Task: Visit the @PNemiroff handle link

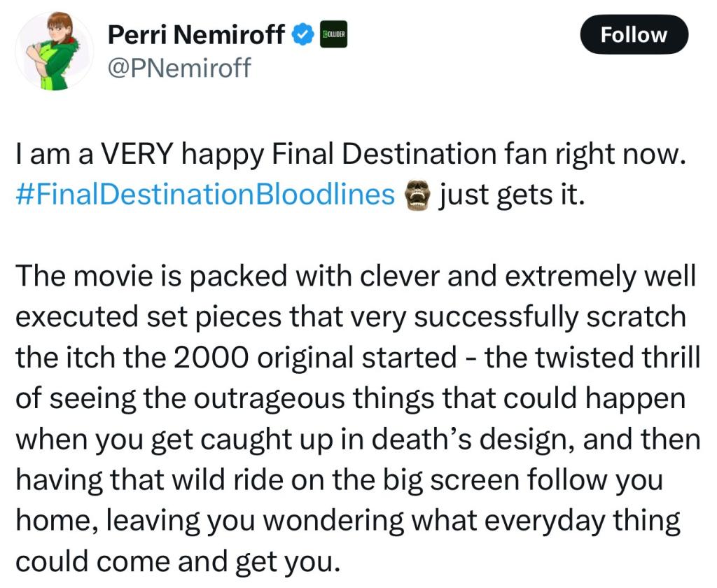Action: (x=179, y=68)
